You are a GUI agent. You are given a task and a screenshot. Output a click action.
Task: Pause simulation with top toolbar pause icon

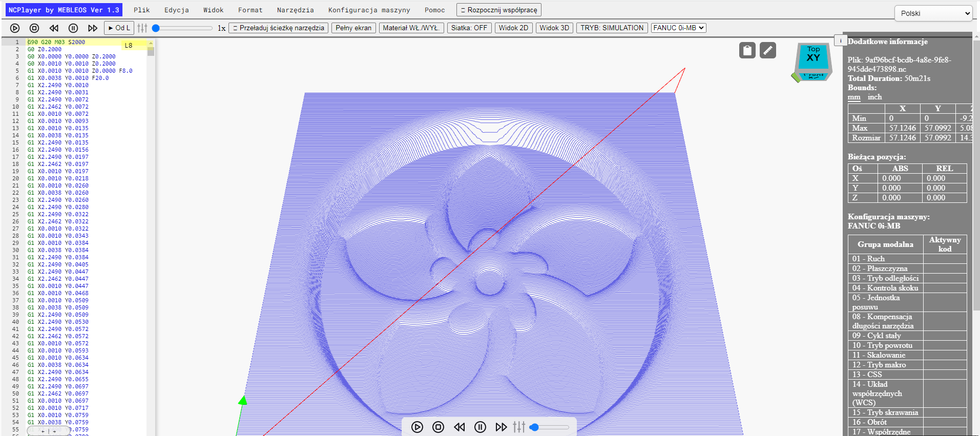pyautogui.click(x=73, y=28)
